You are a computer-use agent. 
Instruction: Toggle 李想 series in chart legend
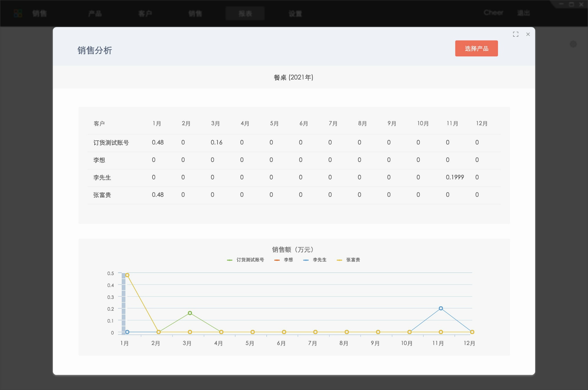click(x=283, y=260)
